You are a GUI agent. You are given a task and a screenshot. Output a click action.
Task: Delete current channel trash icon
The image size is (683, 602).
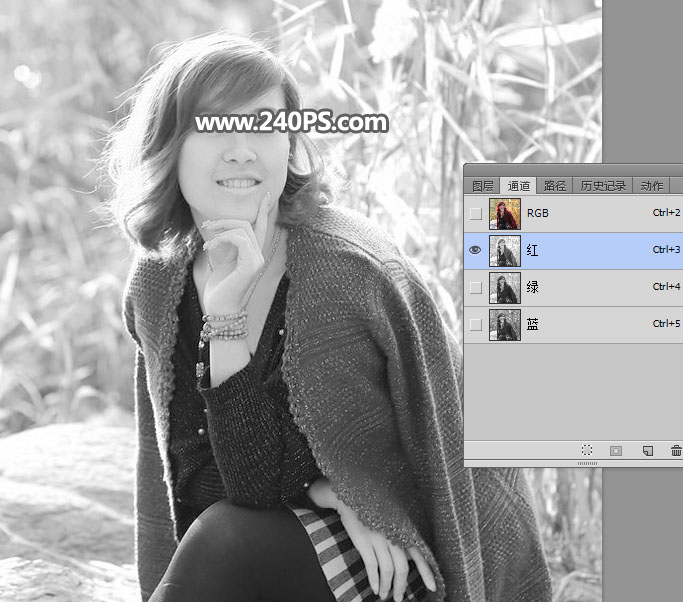click(x=676, y=450)
